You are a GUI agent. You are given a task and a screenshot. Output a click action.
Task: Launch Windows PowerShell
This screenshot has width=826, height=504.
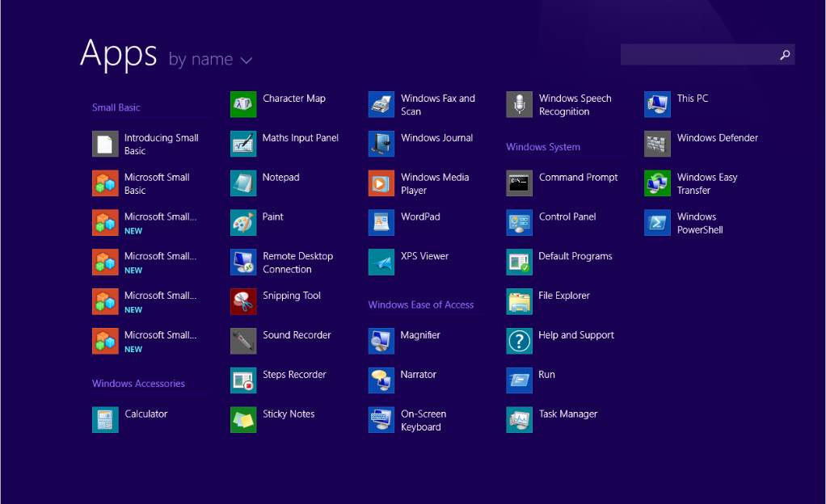pos(657,223)
